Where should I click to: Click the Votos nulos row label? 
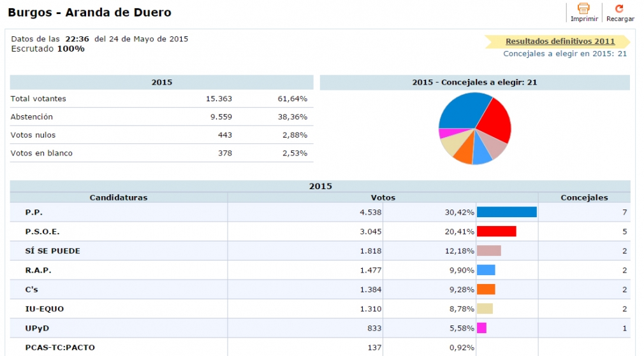33,135
